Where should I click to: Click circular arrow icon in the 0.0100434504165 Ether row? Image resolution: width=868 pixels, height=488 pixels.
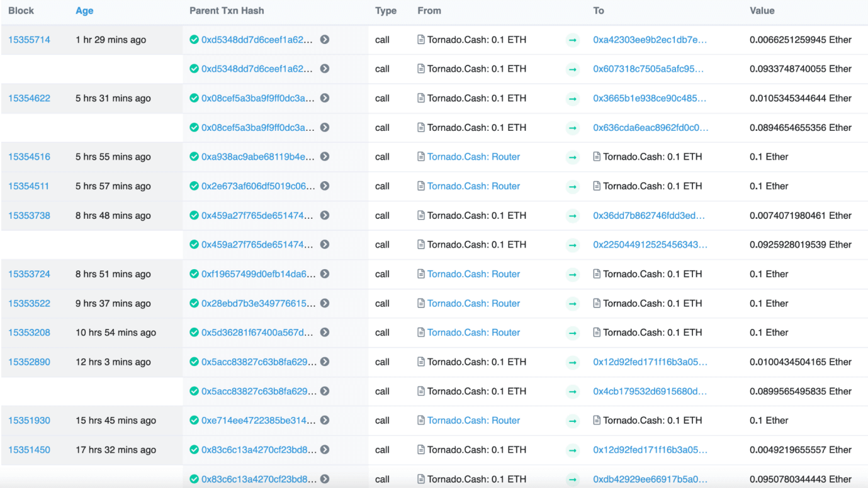(325, 362)
